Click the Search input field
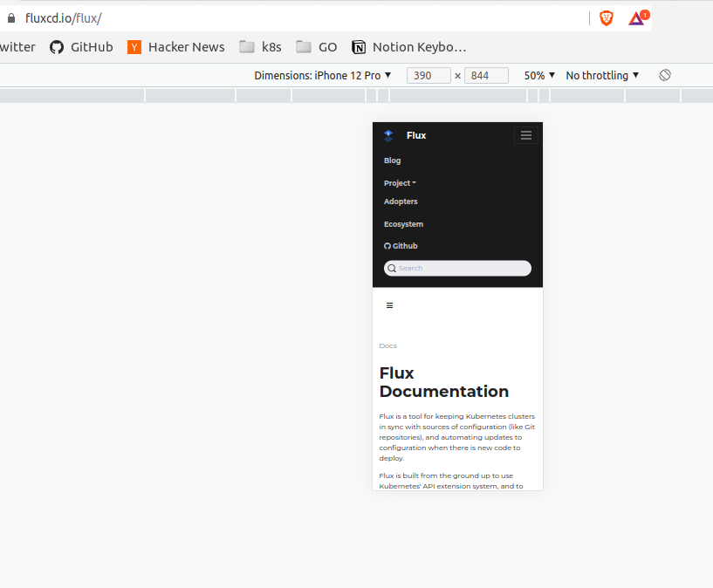The image size is (713, 588). click(457, 268)
